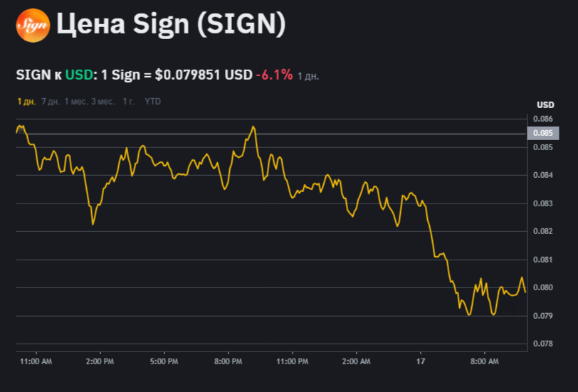Click the gray 1 дн. label beside percentage

308,75
